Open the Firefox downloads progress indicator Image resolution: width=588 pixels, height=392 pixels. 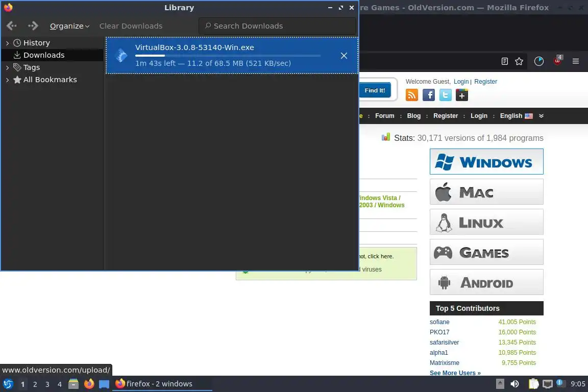point(539,61)
